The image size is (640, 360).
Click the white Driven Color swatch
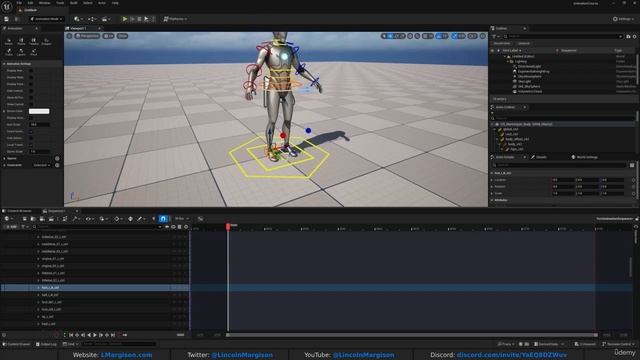(x=39, y=111)
